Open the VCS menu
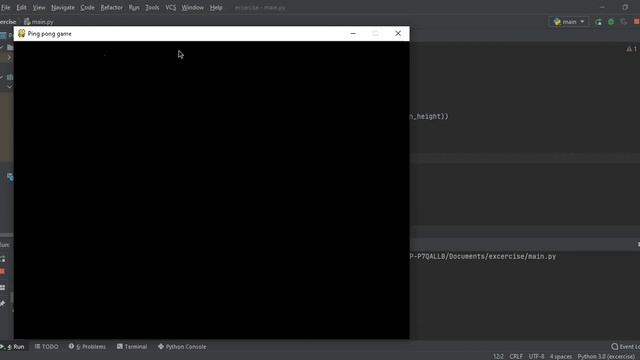The width and height of the screenshot is (640, 360). point(171,8)
